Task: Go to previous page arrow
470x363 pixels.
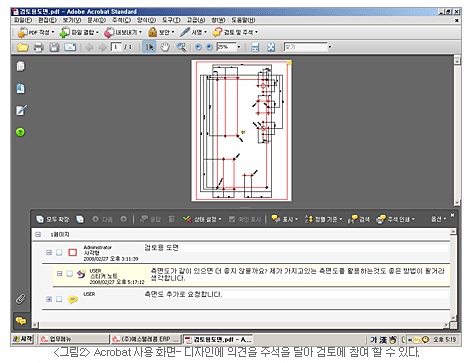Action: point(89,47)
